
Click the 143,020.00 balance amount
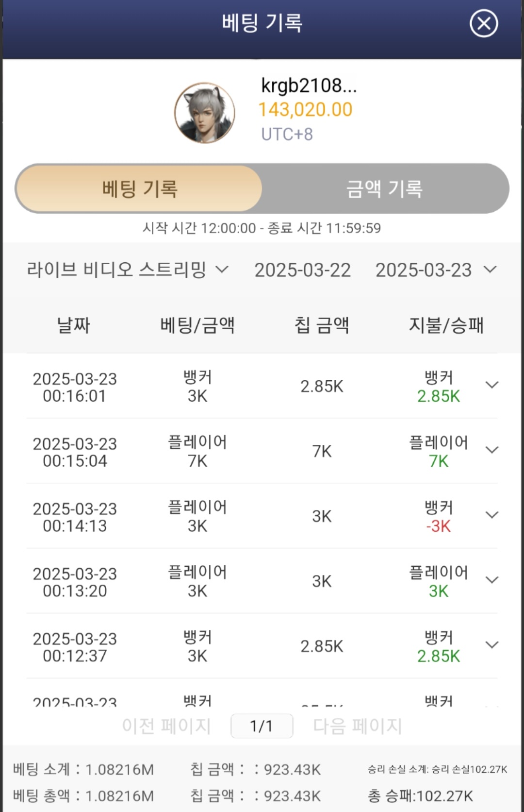(305, 110)
